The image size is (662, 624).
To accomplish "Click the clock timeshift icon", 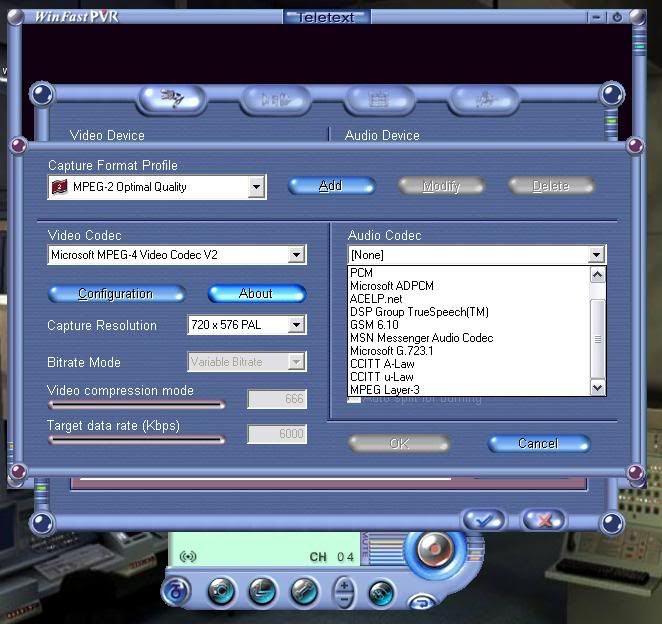I will 263,591.
